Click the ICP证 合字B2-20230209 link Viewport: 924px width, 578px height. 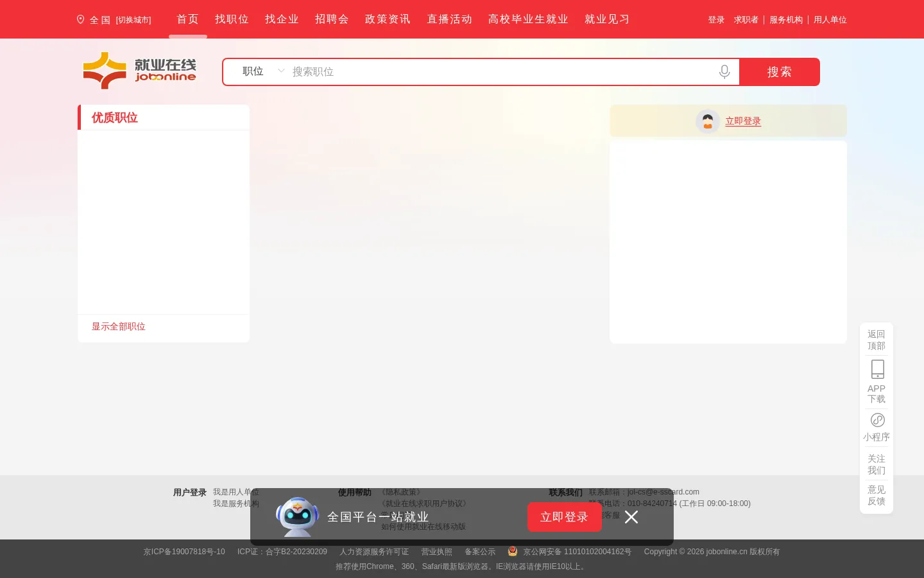tap(282, 552)
